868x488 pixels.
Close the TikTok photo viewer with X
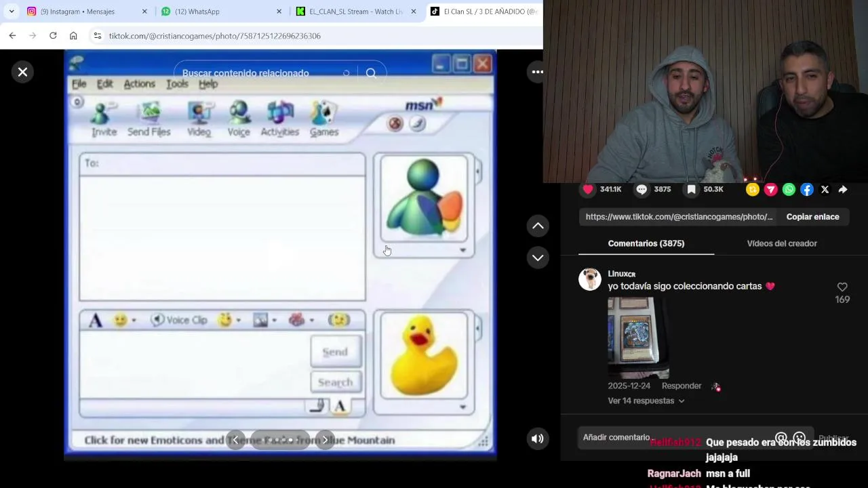pyautogui.click(x=22, y=72)
